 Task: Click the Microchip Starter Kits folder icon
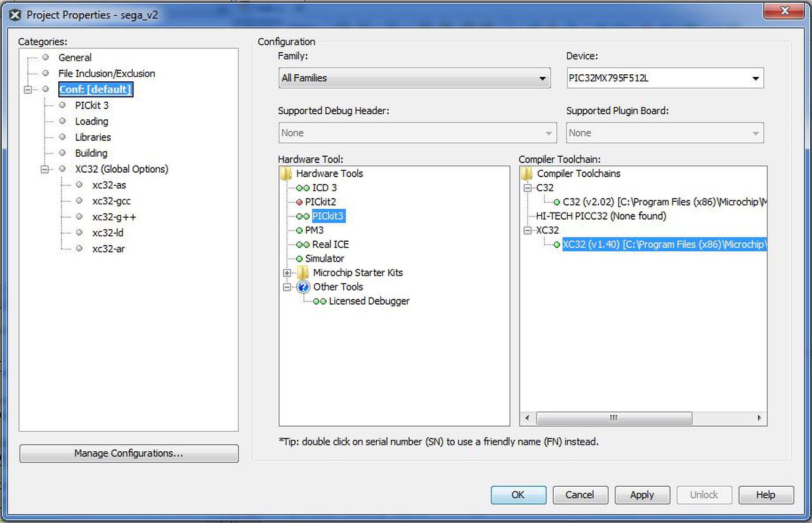pos(303,273)
